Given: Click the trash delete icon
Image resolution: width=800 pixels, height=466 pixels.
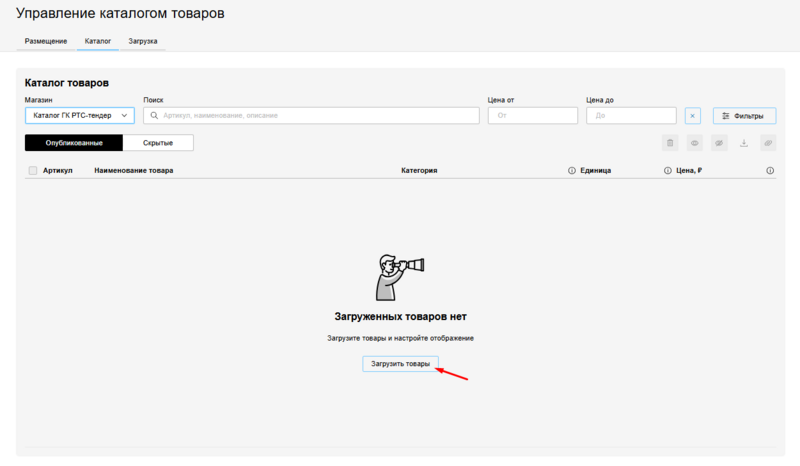Looking at the screenshot, I should pos(670,143).
